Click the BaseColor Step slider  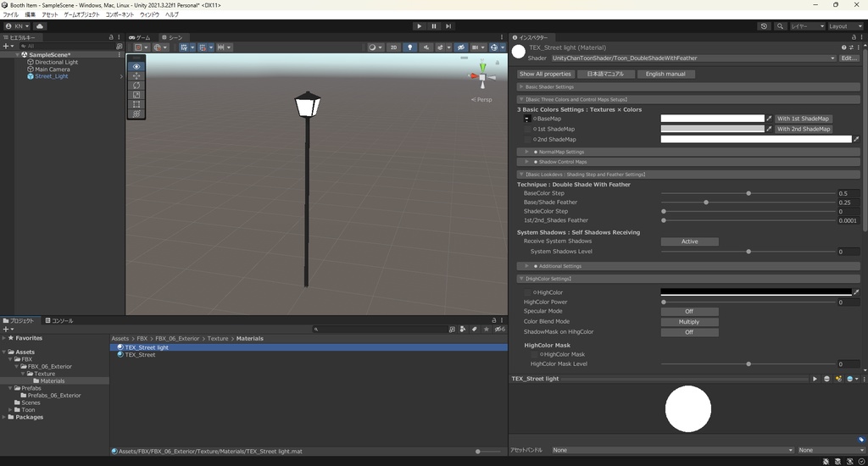(x=748, y=194)
